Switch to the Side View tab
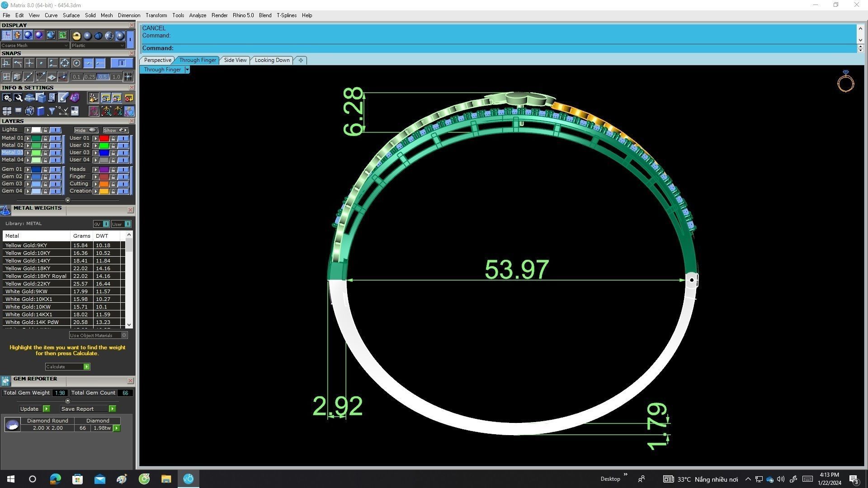868x488 pixels. click(x=235, y=60)
